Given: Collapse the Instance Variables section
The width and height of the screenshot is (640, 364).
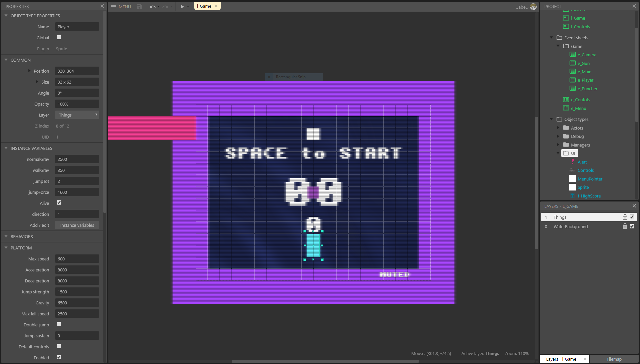Looking at the screenshot, I should click(x=6, y=148).
